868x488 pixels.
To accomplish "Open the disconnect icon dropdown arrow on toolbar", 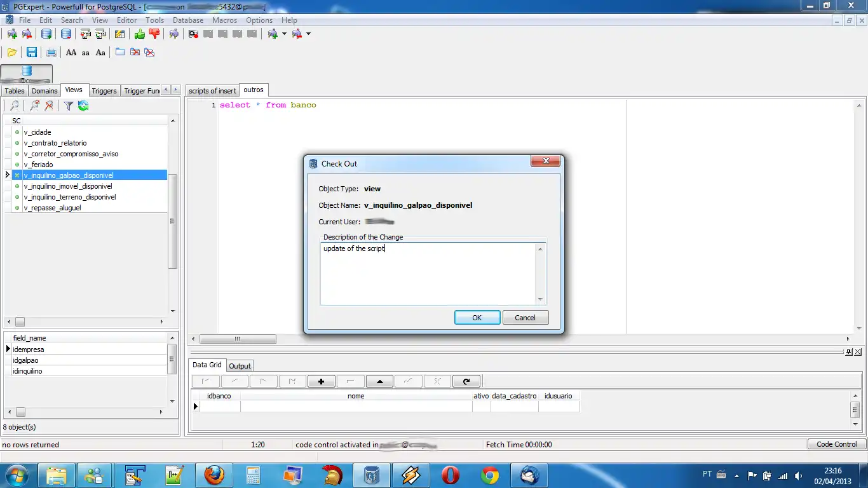I will point(308,34).
